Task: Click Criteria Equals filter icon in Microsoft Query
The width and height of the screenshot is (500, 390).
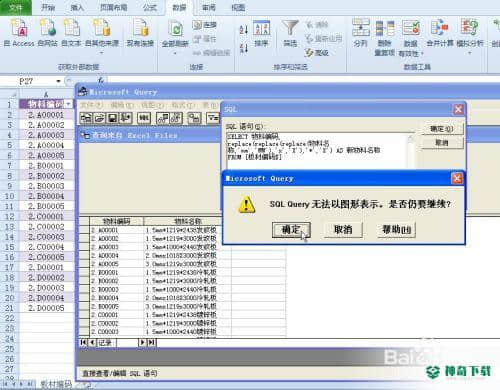Action: 213,118
